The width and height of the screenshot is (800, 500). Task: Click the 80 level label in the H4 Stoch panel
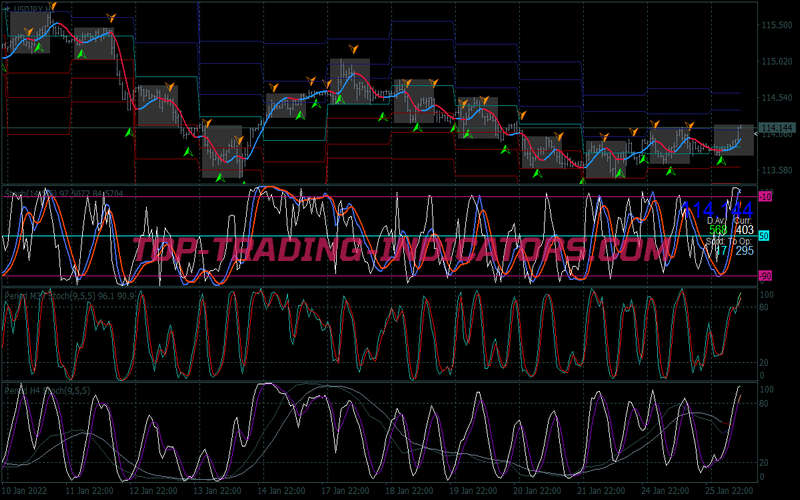coord(764,404)
